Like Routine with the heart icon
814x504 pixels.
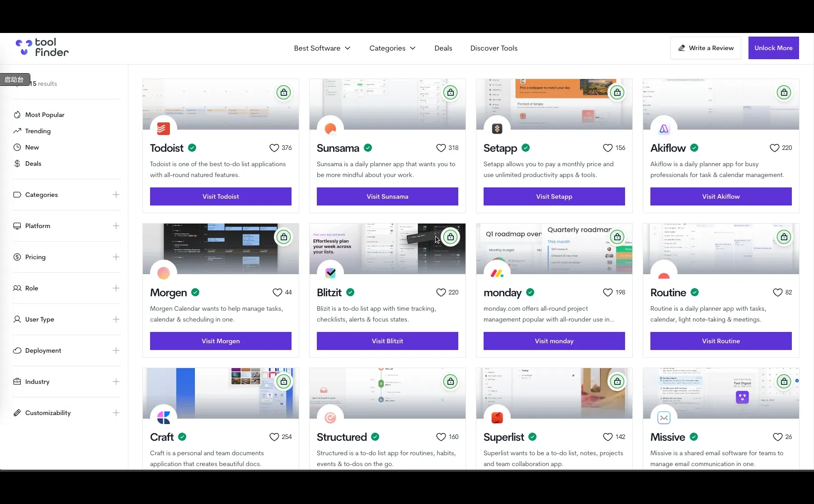click(x=777, y=293)
